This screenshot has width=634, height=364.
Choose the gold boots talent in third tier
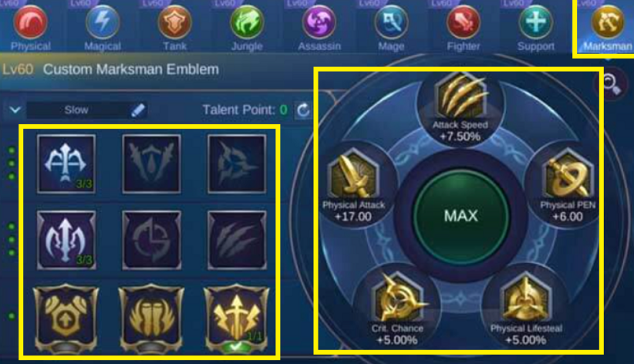pos(152,318)
